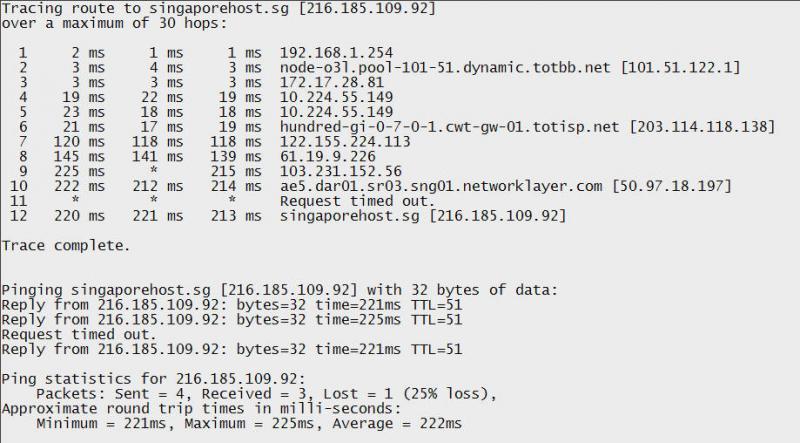Viewport: 800px width, 443px height.
Task: Click the IP address 172.17.28.81
Action: coord(332,83)
